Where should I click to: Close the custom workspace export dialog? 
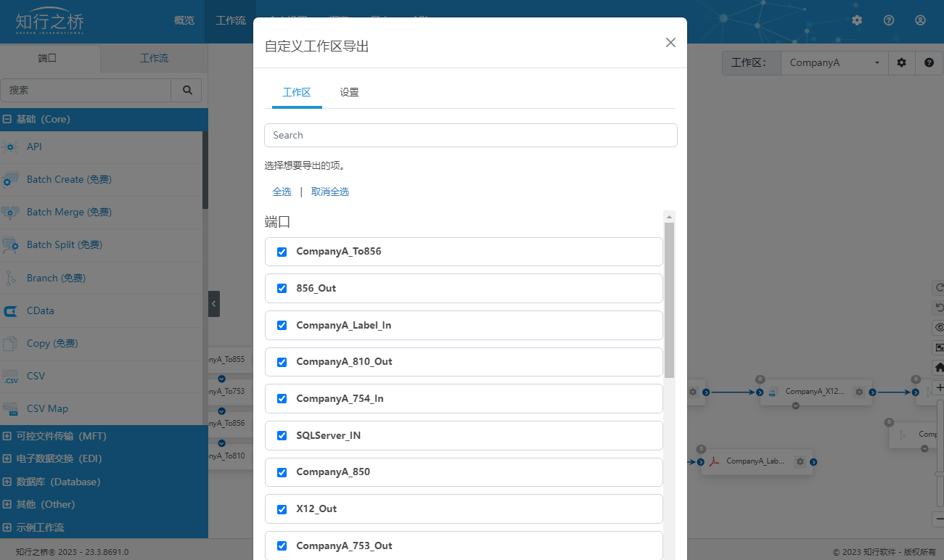(x=670, y=43)
